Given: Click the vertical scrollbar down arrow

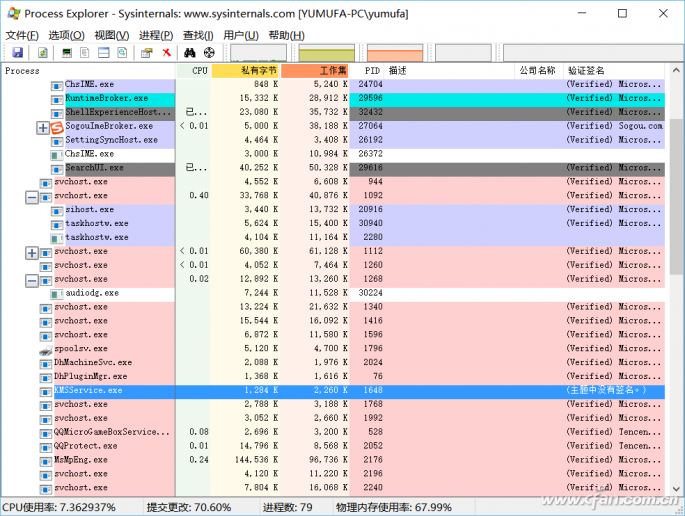Looking at the screenshot, I should point(676,489).
